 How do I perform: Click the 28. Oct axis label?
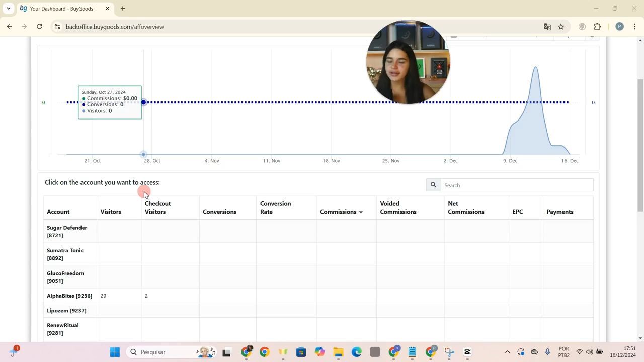click(152, 161)
